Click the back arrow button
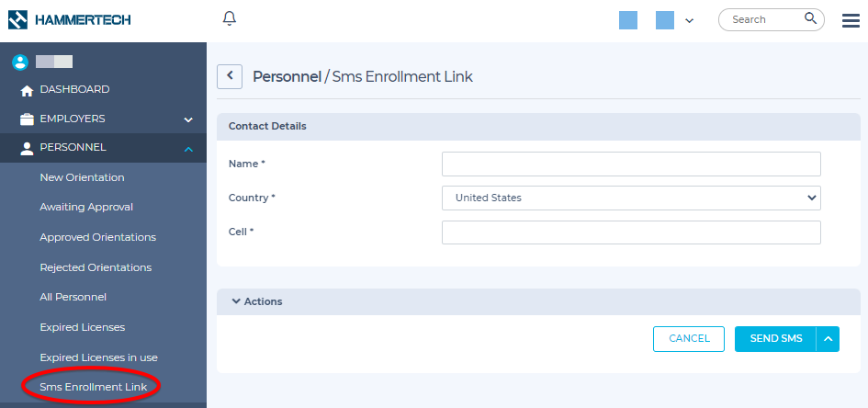Screen dimensions: 868x408 tap(230, 76)
